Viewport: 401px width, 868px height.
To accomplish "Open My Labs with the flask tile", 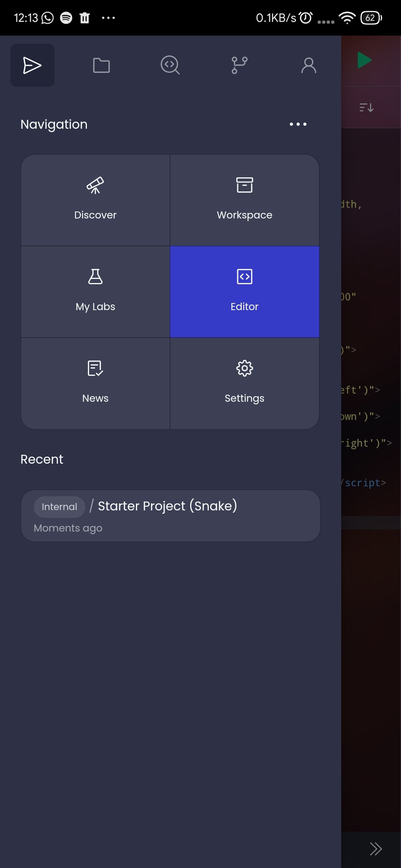I will [95, 291].
